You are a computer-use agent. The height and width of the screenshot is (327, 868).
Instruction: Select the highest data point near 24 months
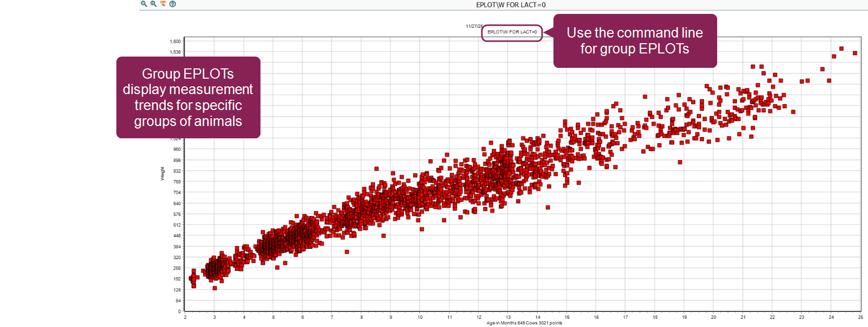[841, 49]
